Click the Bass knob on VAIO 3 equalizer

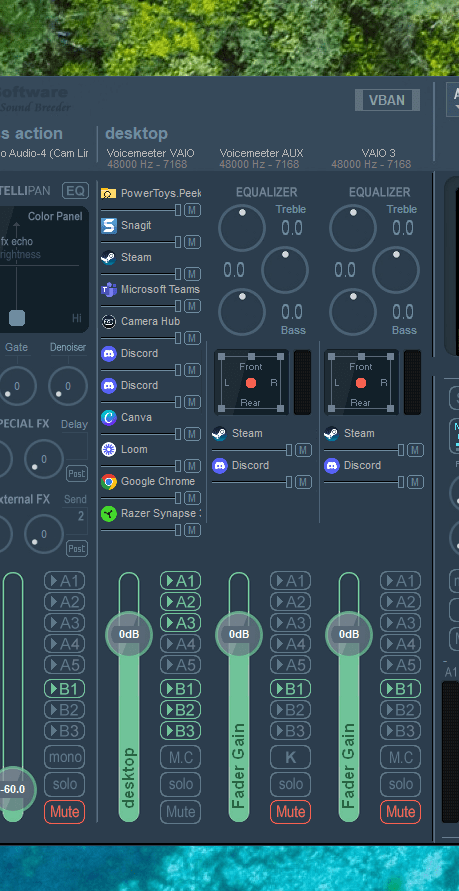(353, 312)
